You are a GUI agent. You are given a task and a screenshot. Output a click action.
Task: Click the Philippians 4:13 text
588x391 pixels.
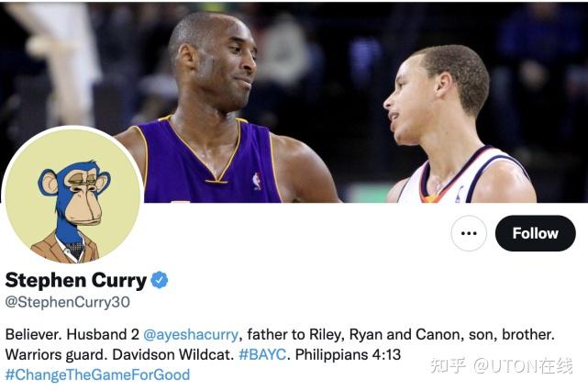(x=348, y=354)
